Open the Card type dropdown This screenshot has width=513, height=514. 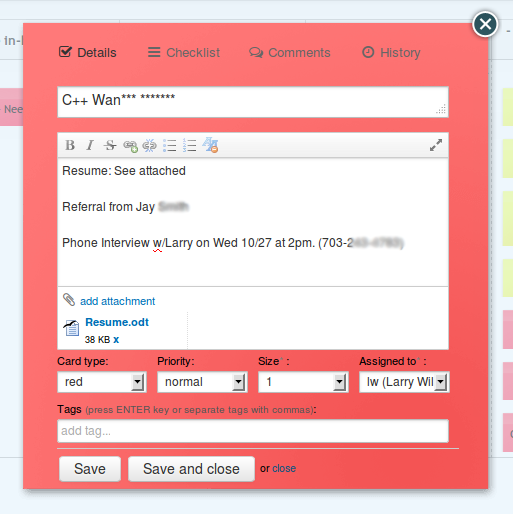click(102, 382)
